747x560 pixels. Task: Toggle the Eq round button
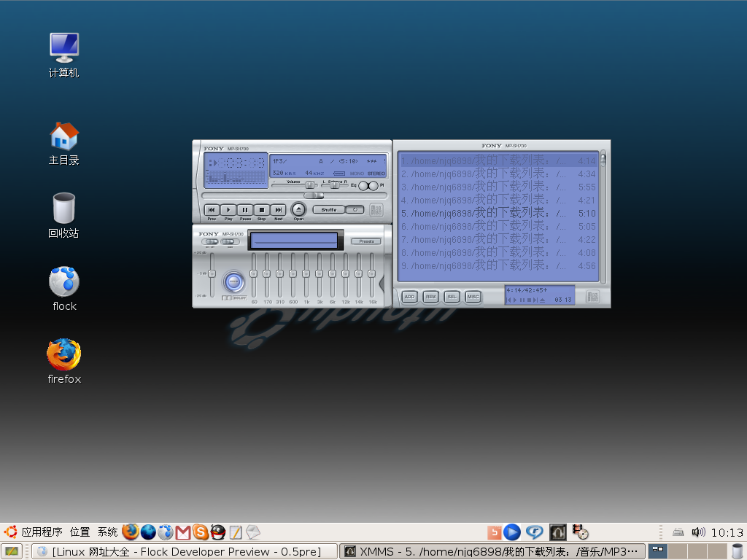click(x=363, y=186)
